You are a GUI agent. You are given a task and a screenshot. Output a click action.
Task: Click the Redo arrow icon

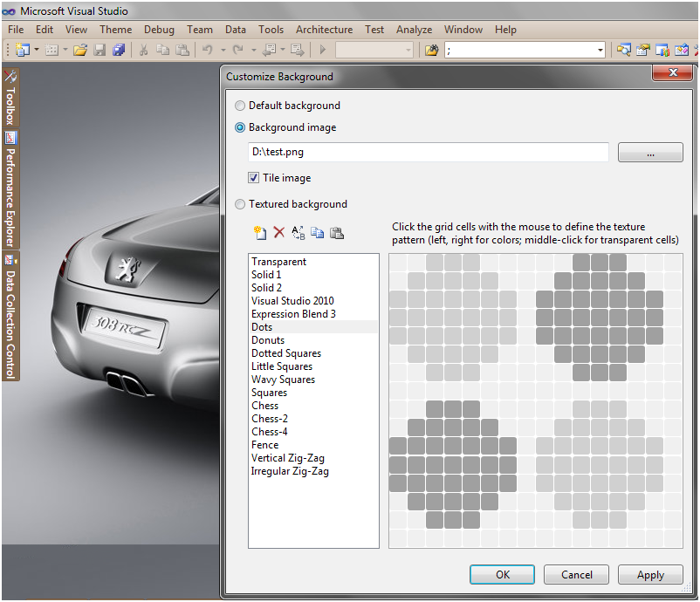pos(238,50)
